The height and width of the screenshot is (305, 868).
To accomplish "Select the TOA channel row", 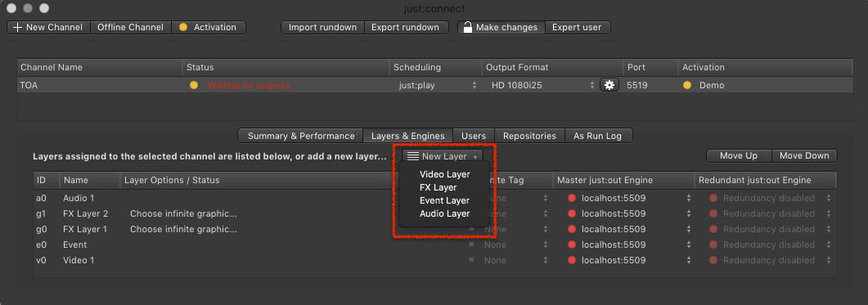I will tap(434, 85).
